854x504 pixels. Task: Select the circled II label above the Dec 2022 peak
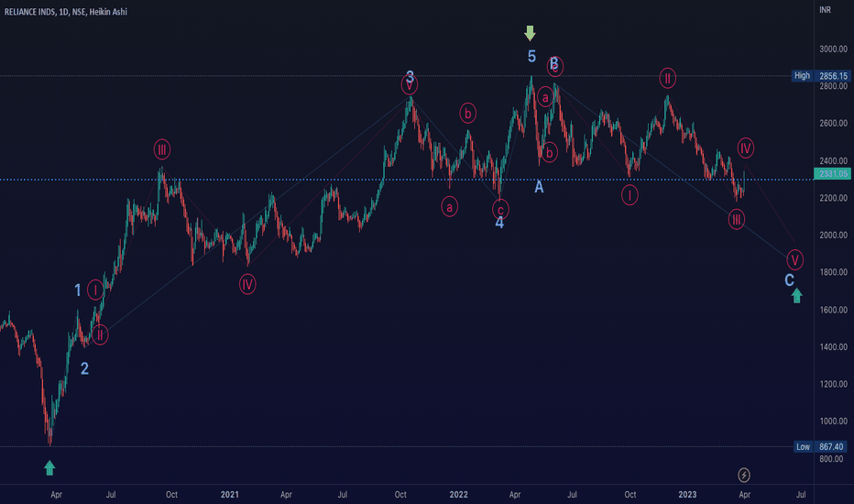667,79
